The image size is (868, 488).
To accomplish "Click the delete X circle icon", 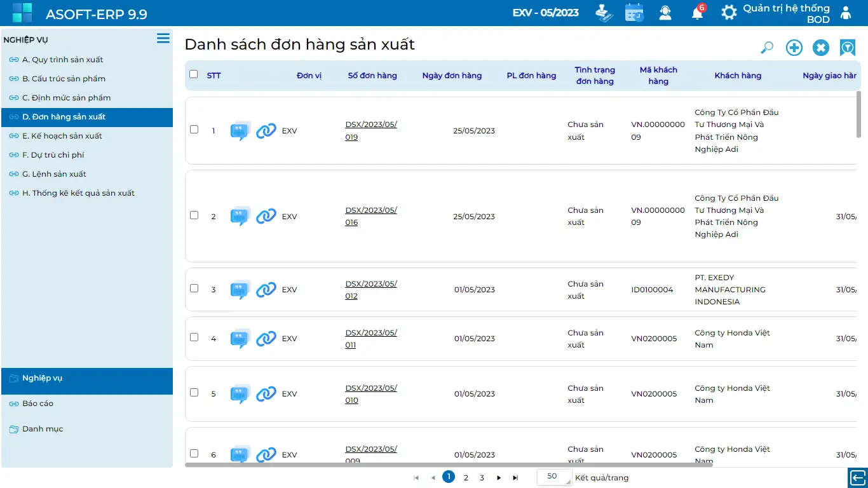I will pyautogui.click(x=821, y=48).
